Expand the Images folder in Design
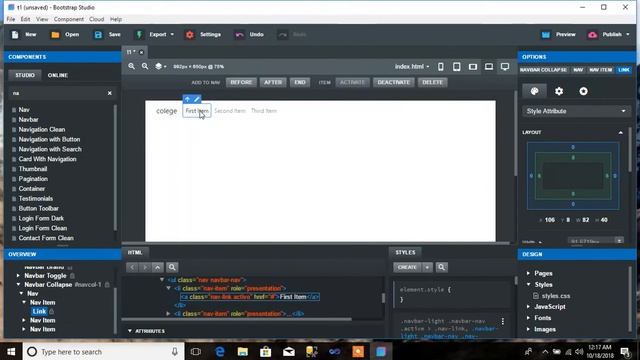640x360 pixels. (528, 329)
